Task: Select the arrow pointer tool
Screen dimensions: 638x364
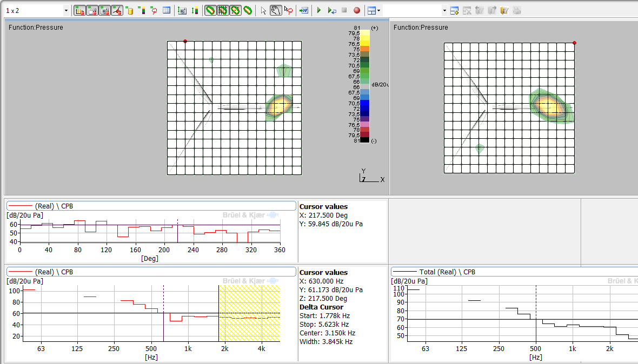Action: 263,10
